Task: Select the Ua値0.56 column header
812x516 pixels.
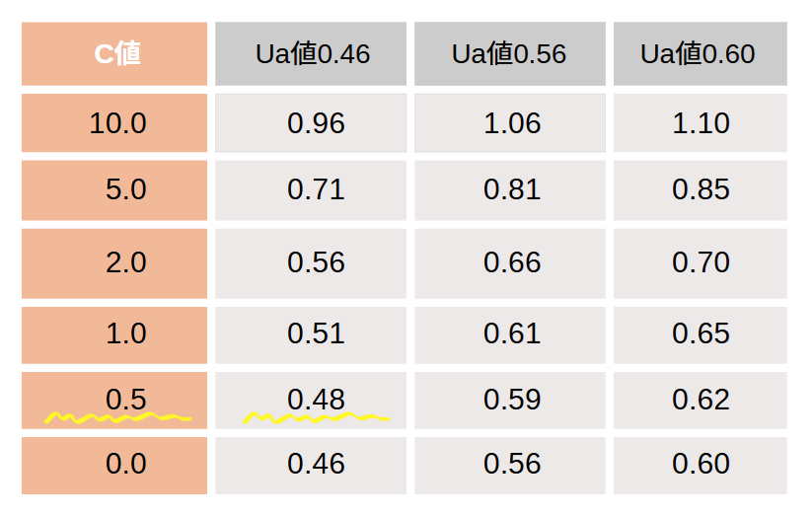Action: (x=509, y=53)
